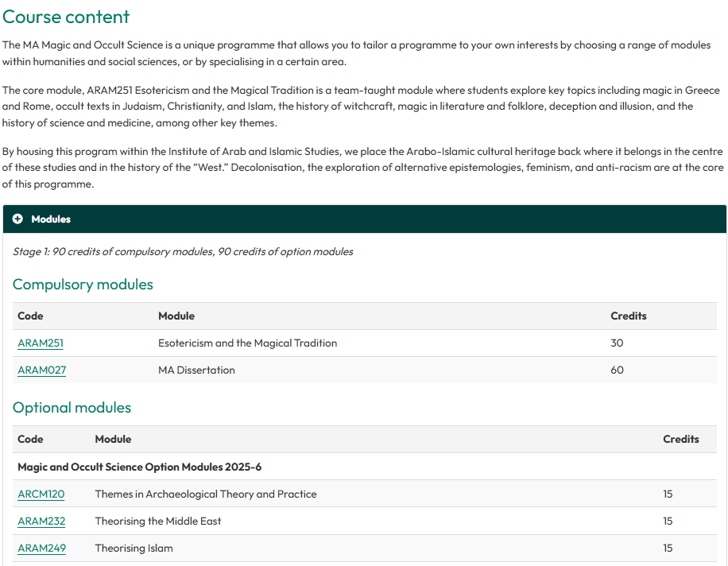Click the Credits header in the optional table
Screen dimensions: 728x566
(680, 440)
